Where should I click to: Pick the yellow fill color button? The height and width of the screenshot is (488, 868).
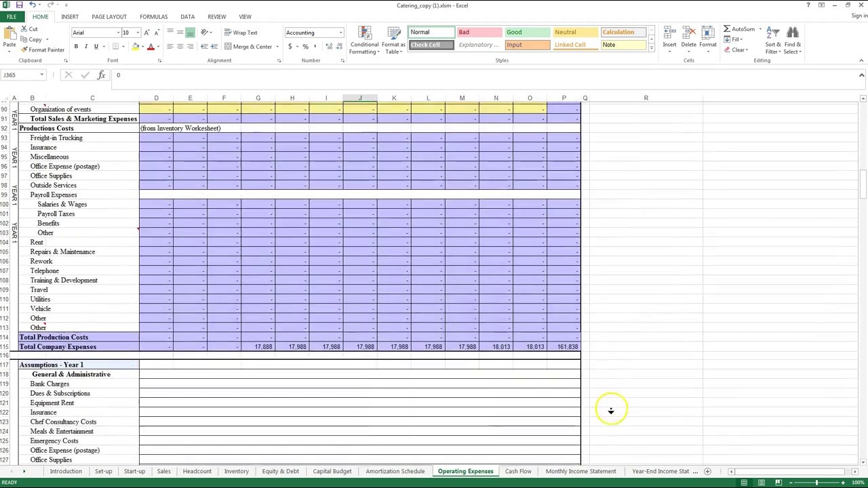(x=135, y=47)
